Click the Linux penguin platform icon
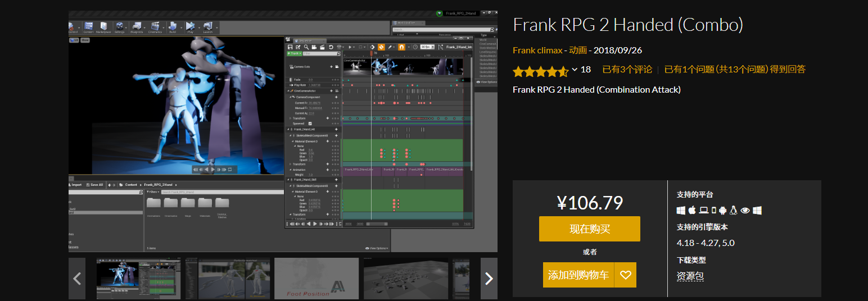Screen dimensions: 868x301 click(x=733, y=211)
